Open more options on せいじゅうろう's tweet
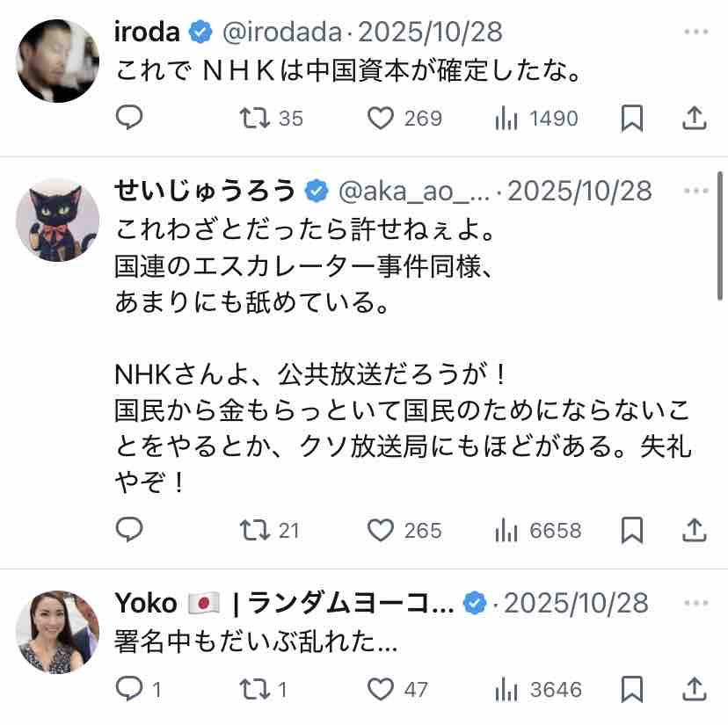Screen dimensions: 728x725 click(x=696, y=191)
